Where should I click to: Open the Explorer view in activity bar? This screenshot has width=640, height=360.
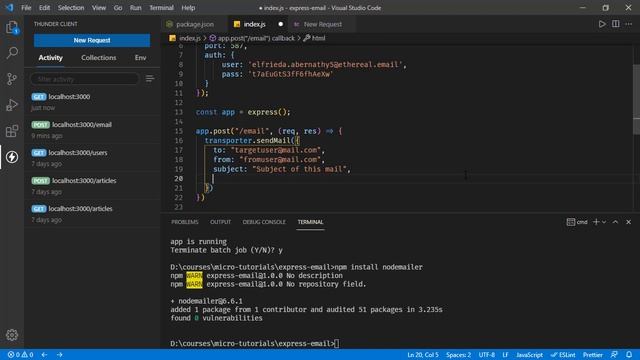(x=12, y=28)
